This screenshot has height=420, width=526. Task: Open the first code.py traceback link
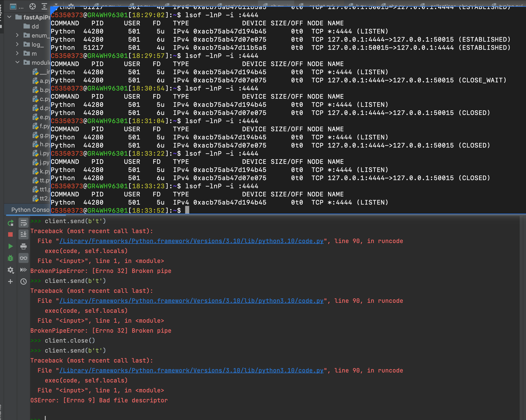pyautogui.click(x=191, y=241)
